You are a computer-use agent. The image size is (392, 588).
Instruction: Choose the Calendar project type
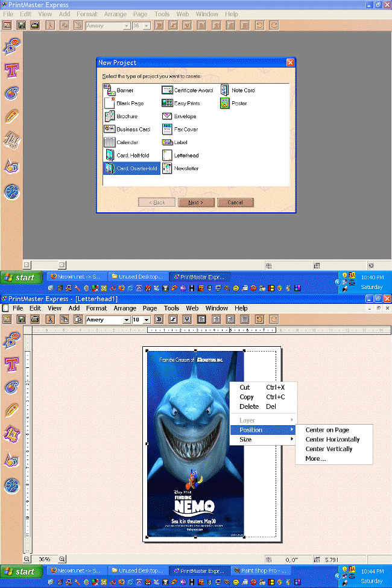tap(121, 142)
